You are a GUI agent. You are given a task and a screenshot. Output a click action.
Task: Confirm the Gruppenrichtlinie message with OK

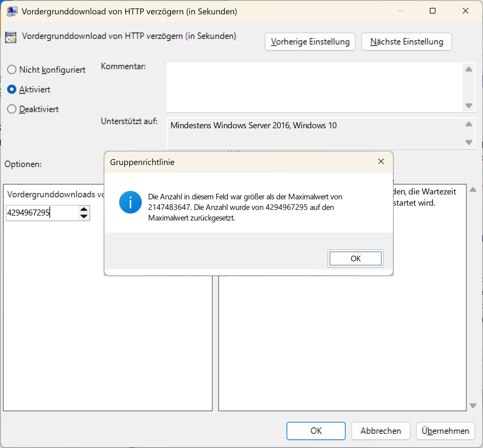click(355, 258)
